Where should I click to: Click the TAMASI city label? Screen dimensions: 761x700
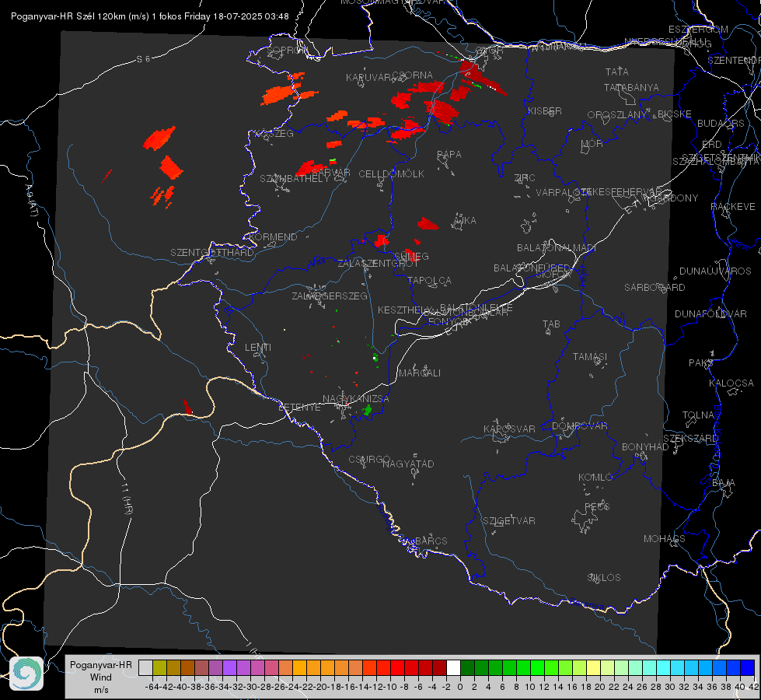[x=590, y=356]
